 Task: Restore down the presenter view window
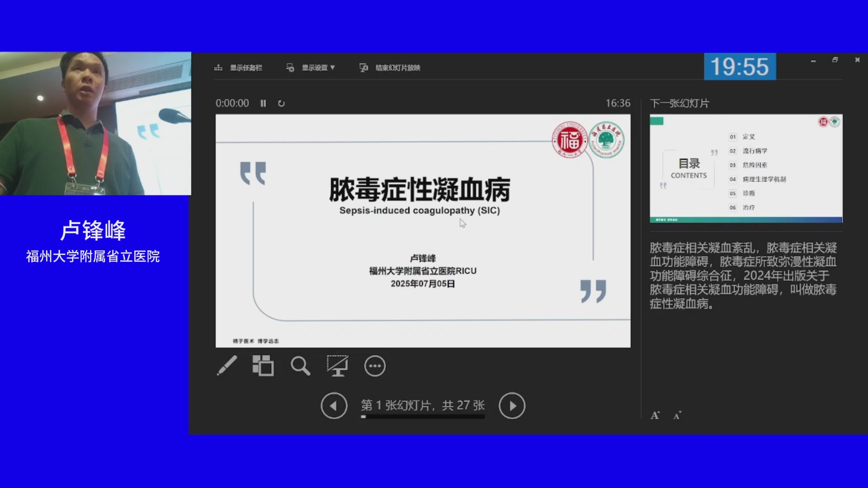pos(835,60)
